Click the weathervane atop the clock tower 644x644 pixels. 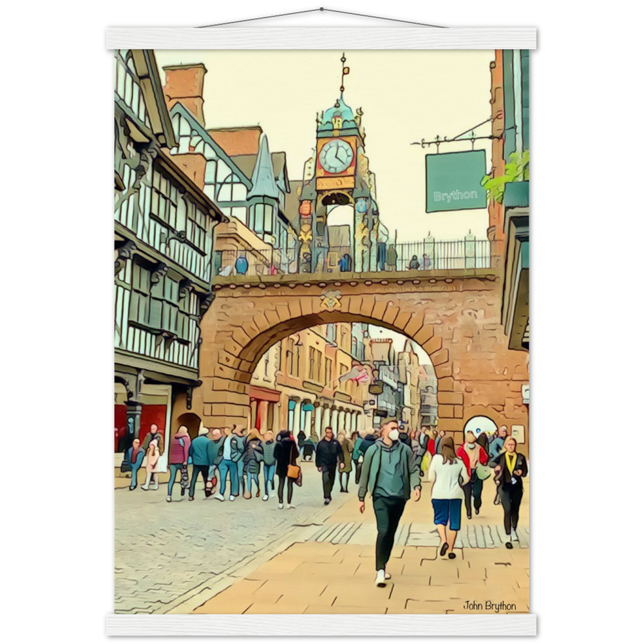pyautogui.click(x=343, y=71)
